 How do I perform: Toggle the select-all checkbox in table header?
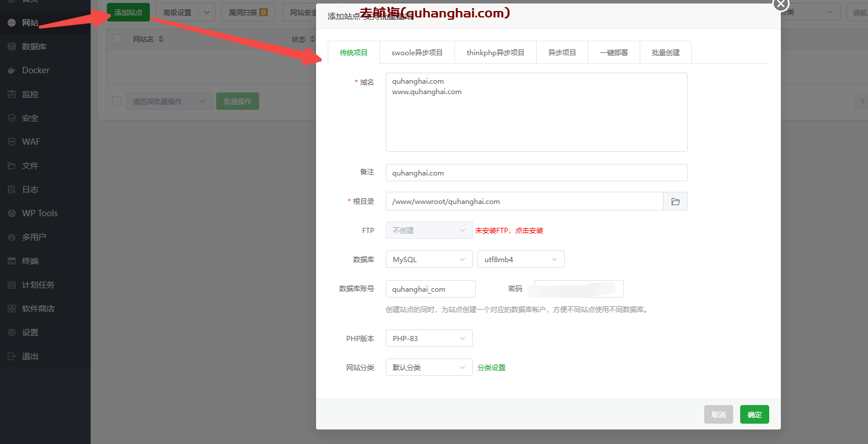click(117, 39)
